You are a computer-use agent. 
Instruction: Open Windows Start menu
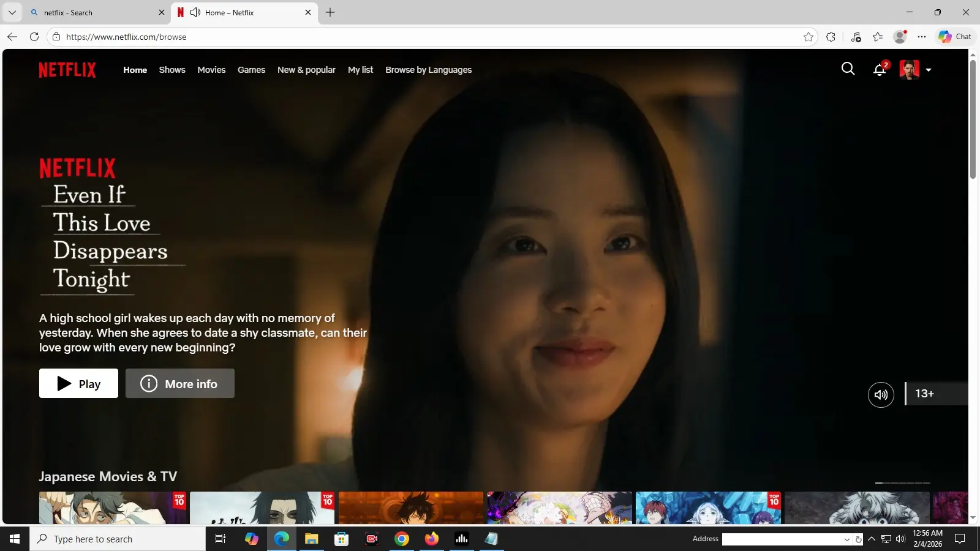point(15,539)
